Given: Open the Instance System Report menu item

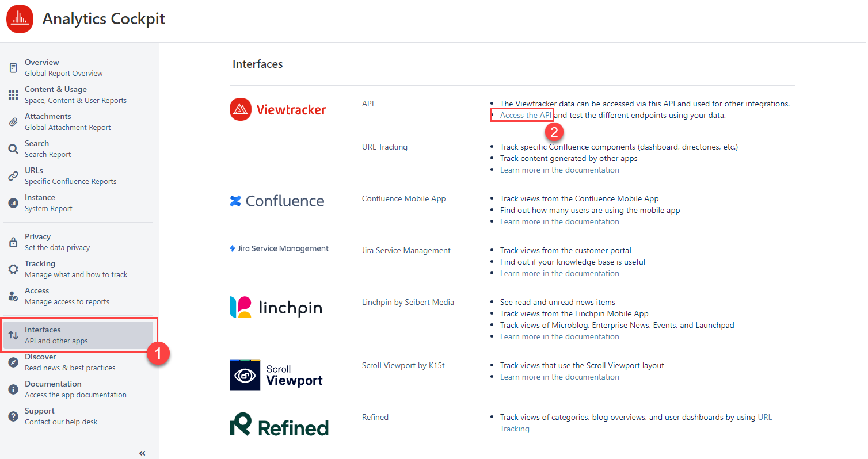Looking at the screenshot, I should click(x=48, y=203).
